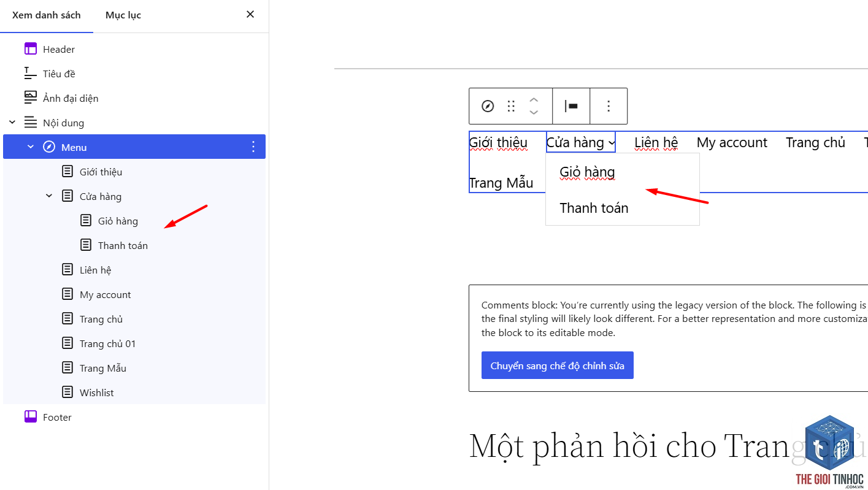Open Menu row options three-dot button
Screen dimensions: 868x490
point(253,147)
